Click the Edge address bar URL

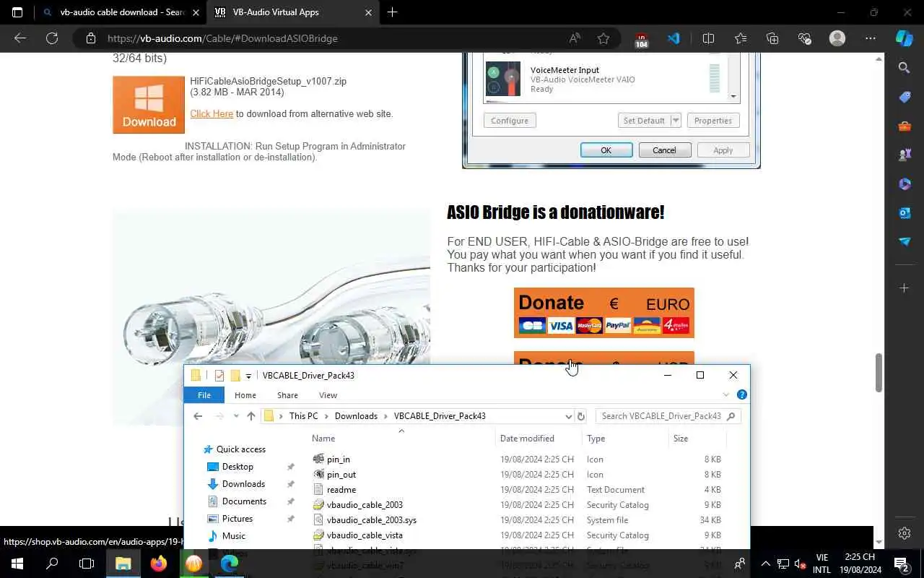pyautogui.click(x=222, y=38)
